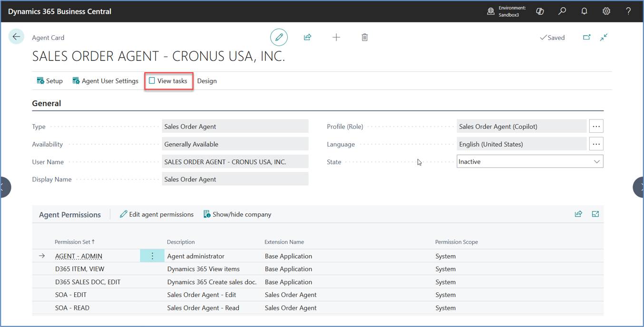Open card in new window icon

[x=587, y=37]
